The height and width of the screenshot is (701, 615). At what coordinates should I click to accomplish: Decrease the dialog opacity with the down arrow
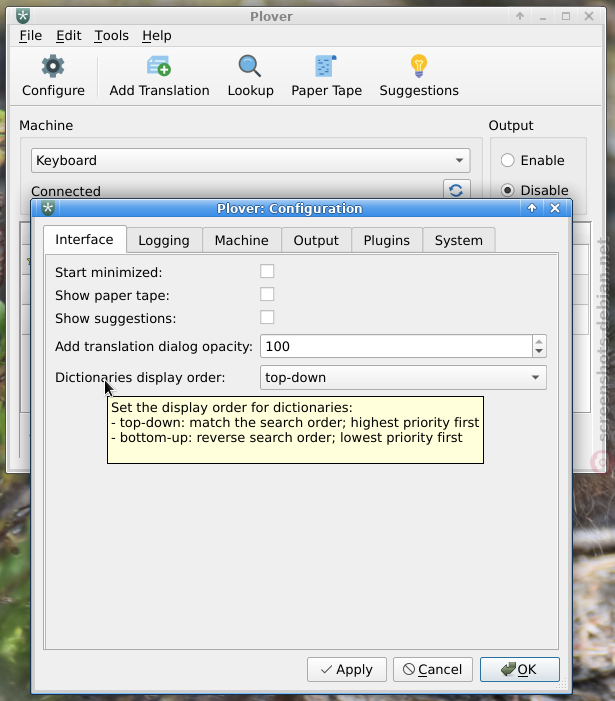539,351
